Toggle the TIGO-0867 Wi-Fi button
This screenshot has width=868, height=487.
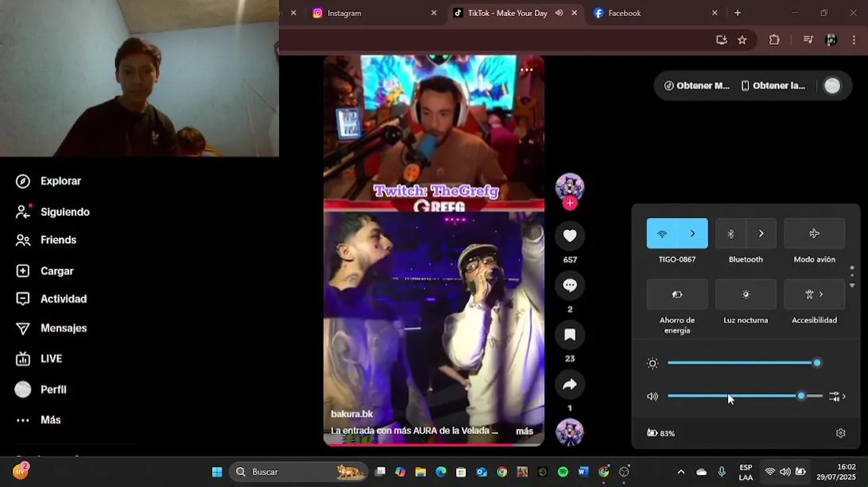pyautogui.click(x=662, y=233)
